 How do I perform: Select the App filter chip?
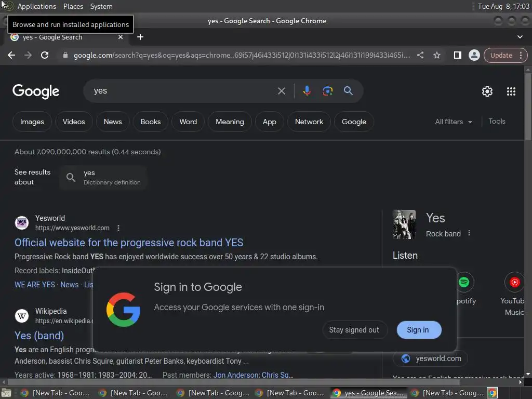270,122
